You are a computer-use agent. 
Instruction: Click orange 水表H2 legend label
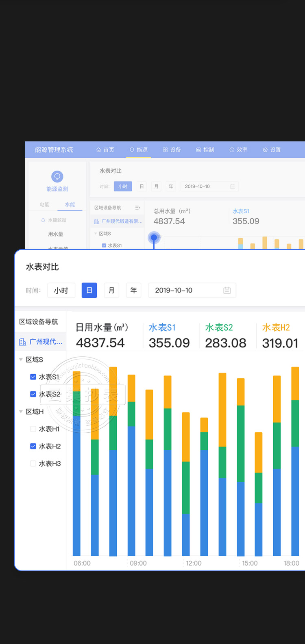(x=276, y=327)
